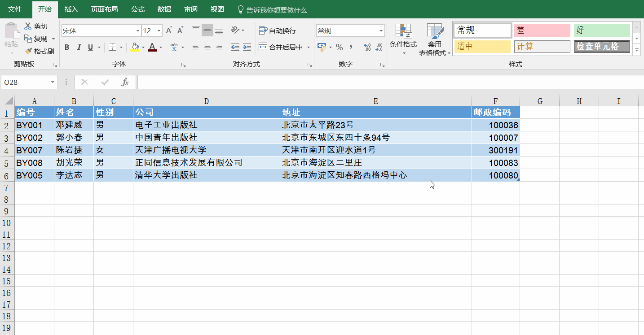Screen dimensions: 644x335
Task: Switch to the Insert (插入) tab
Action: click(x=71, y=9)
